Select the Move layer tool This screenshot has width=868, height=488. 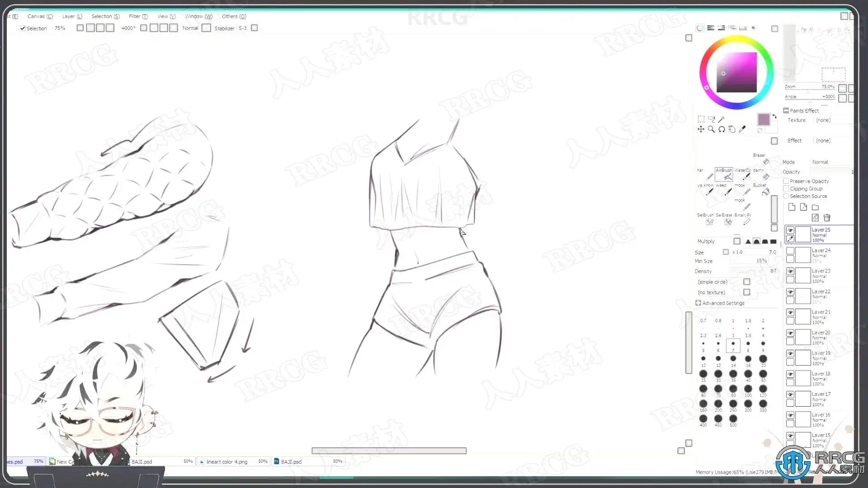pyautogui.click(x=701, y=129)
